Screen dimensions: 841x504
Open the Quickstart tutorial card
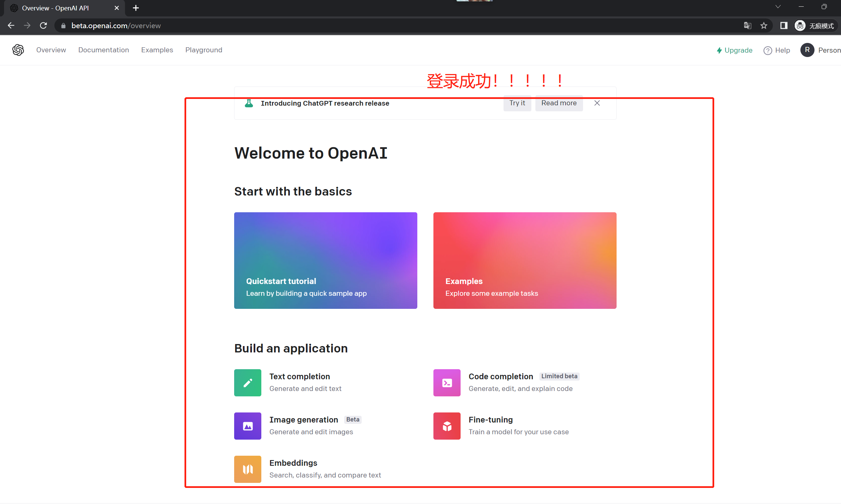pyautogui.click(x=325, y=261)
